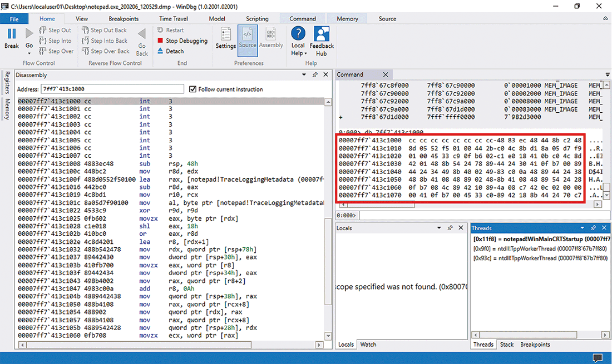Screen dimensions: 612x364
Task: Open the Disassembly panel options dropdown
Action: pyautogui.click(x=304, y=75)
